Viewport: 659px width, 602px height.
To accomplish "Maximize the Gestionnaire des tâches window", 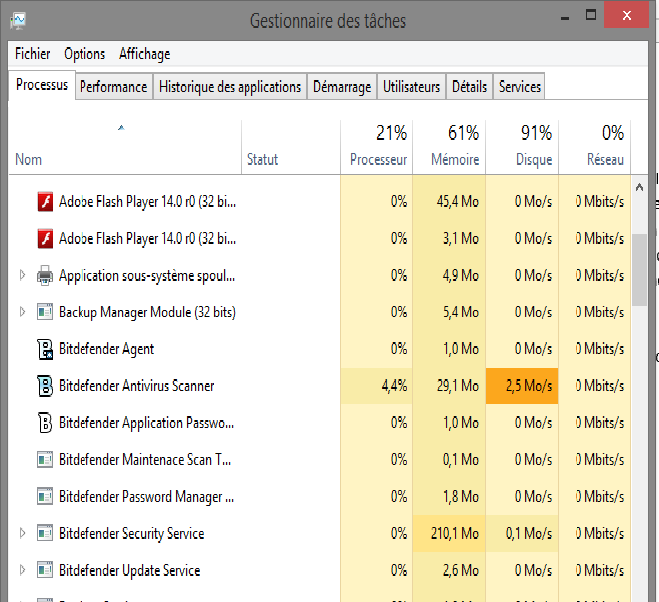I will point(591,16).
